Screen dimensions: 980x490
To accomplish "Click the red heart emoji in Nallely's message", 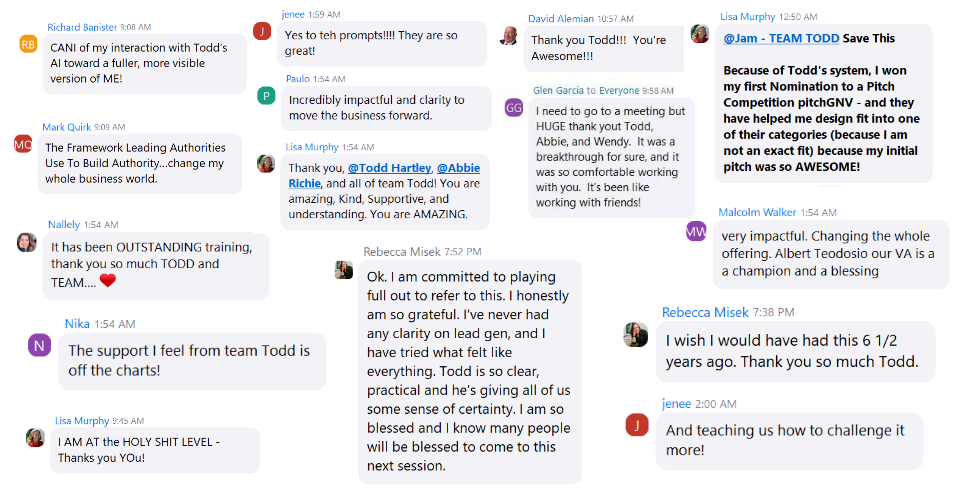I will pos(108,281).
